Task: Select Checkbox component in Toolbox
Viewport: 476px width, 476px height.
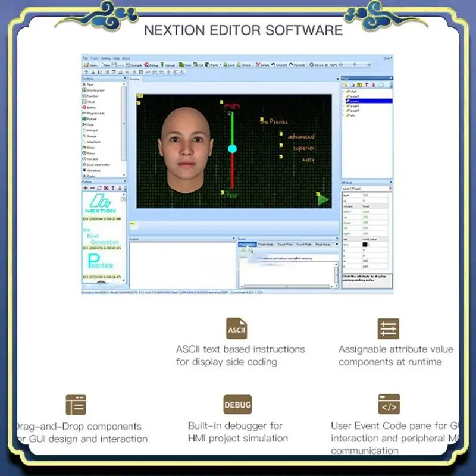Action: pos(92,171)
